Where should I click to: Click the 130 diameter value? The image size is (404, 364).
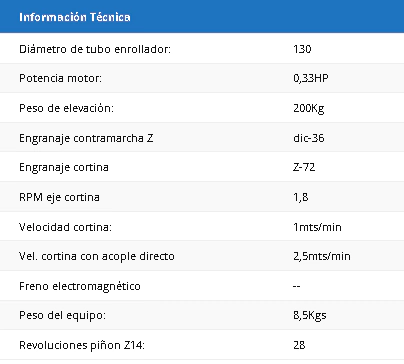[x=302, y=49]
